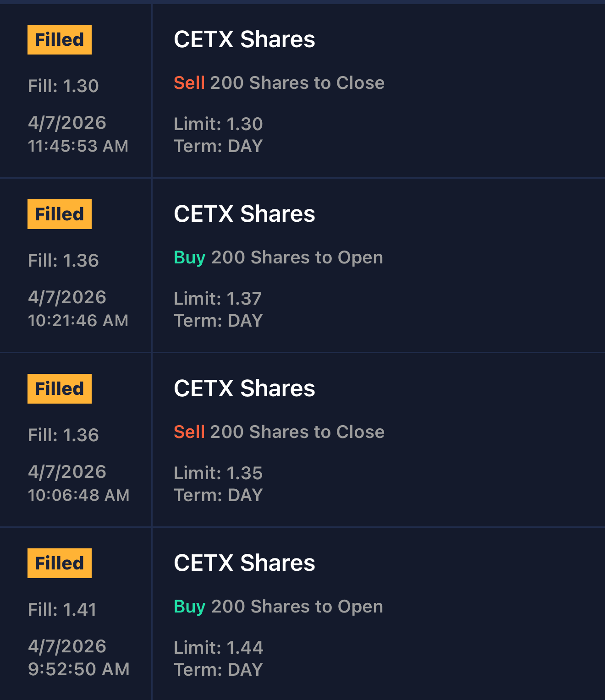This screenshot has width=605, height=700.
Task: Click the 9:52:50 AM timestamp
Action: coord(78,669)
